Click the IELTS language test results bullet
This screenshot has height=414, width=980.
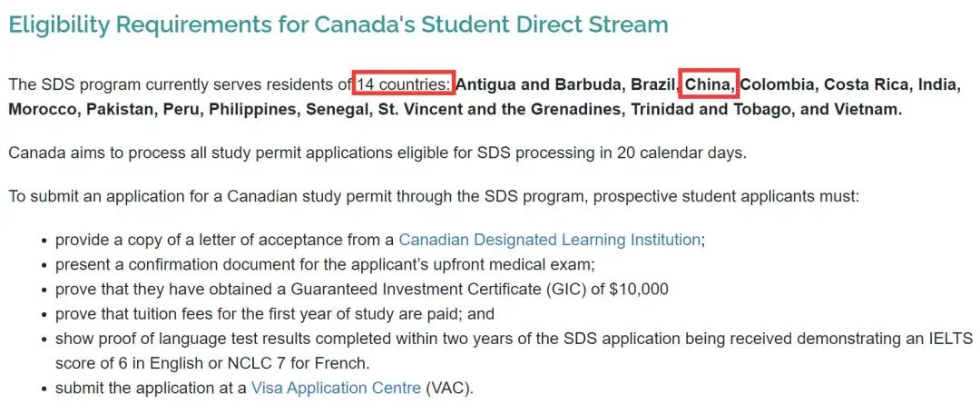514,350
